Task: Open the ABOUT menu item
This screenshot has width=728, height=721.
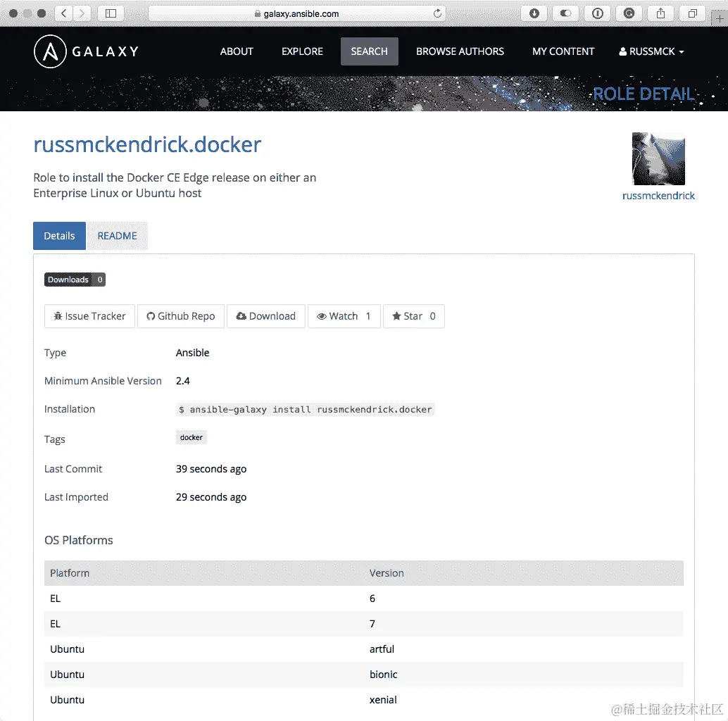Action: (237, 51)
